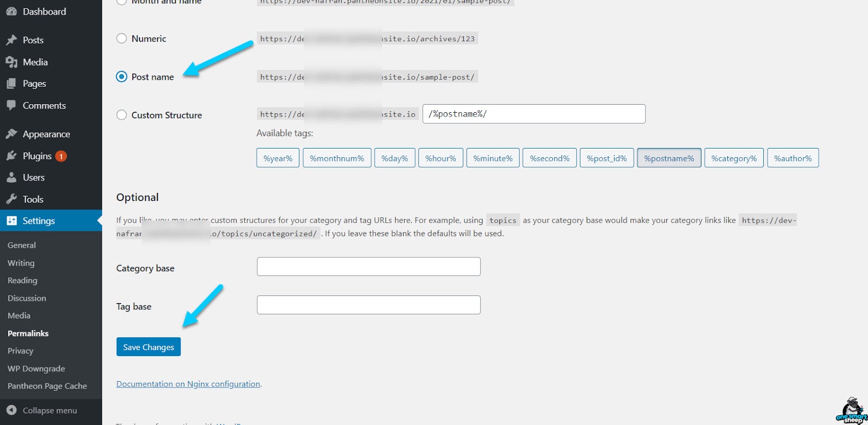Insert the %minute% tag
Screen dimensions: 868x425
pos(493,158)
